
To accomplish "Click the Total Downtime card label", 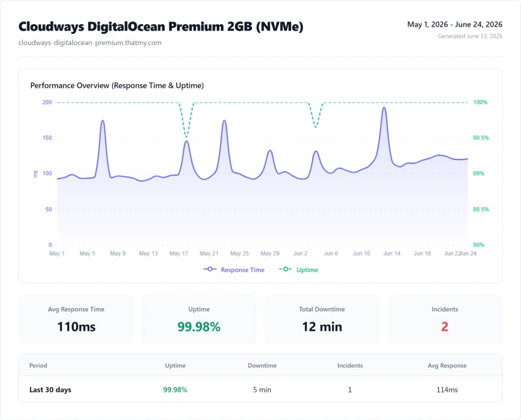I will click(x=322, y=309).
